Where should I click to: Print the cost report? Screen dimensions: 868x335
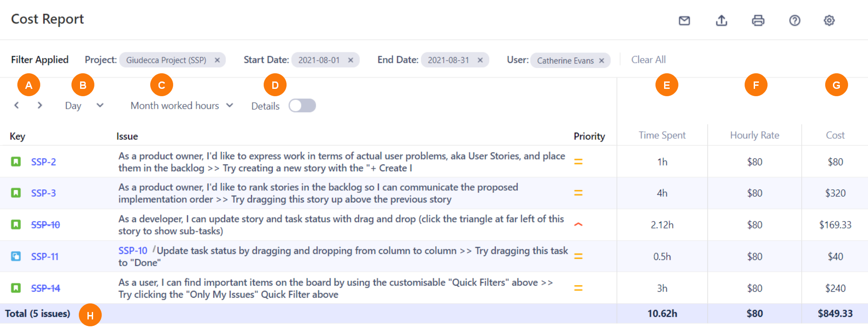pos(758,20)
